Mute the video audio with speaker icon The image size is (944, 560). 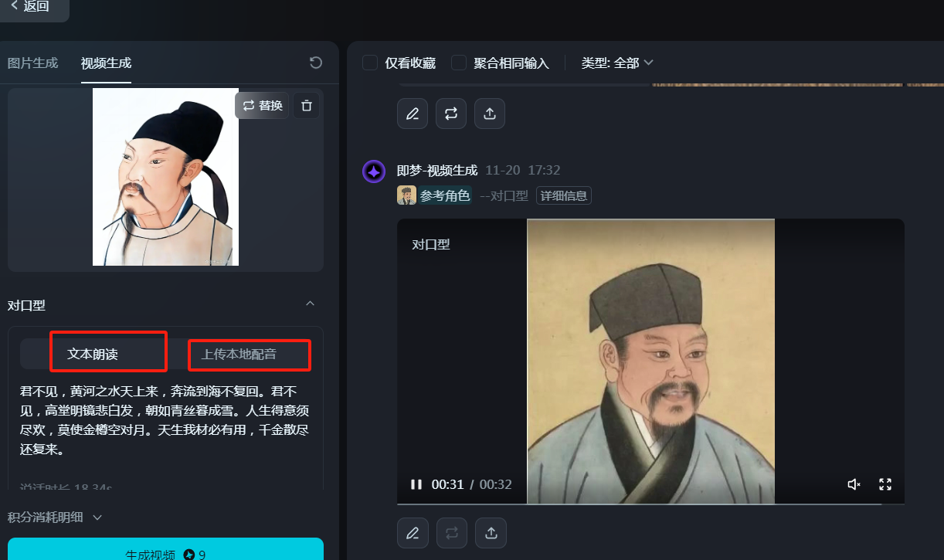(x=854, y=484)
